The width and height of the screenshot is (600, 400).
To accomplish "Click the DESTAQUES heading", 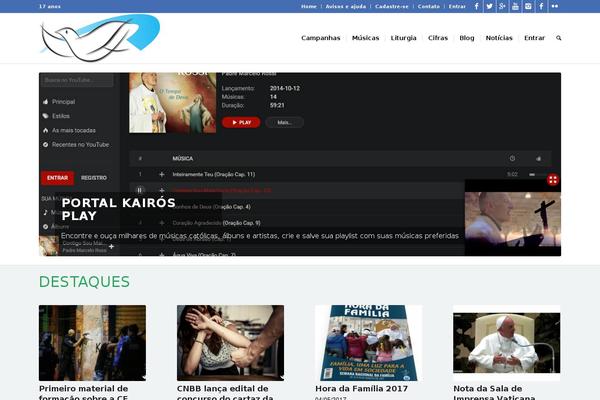I will pyautogui.click(x=84, y=282).
